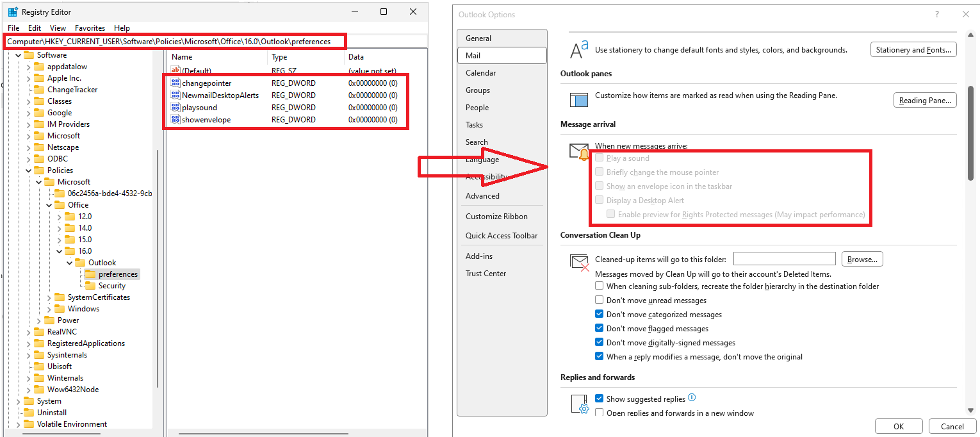Click the Sysinternals folder icon
Image resolution: width=980 pixels, height=437 pixels.
[x=39, y=355]
